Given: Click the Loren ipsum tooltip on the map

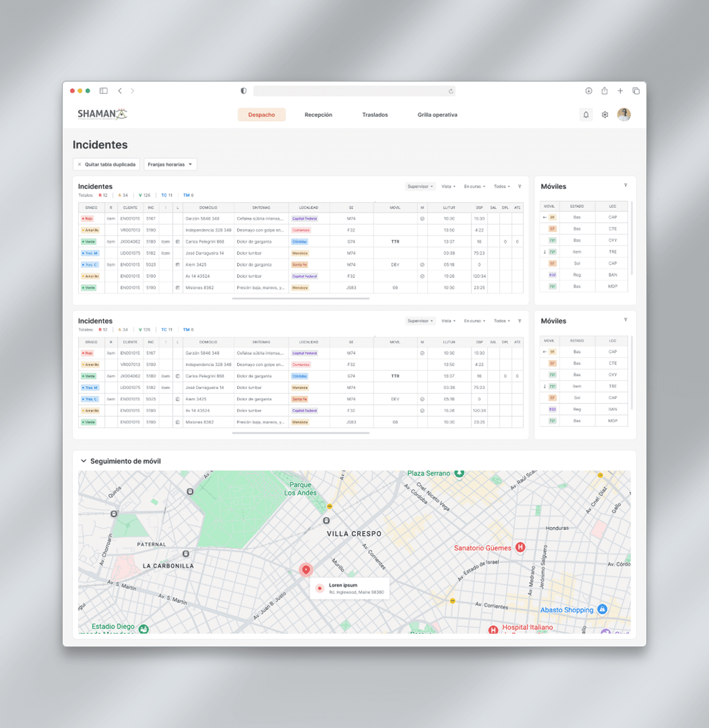Looking at the screenshot, I should [x=350, y=588].
